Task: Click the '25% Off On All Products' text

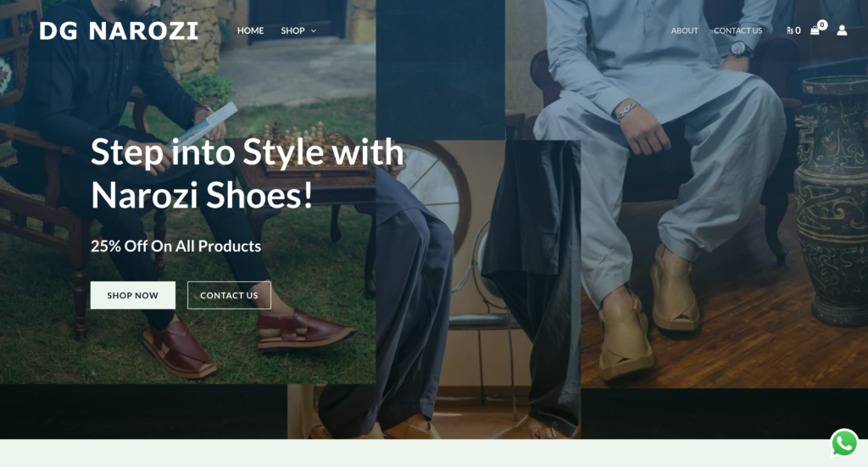Action: click(175, 246)
